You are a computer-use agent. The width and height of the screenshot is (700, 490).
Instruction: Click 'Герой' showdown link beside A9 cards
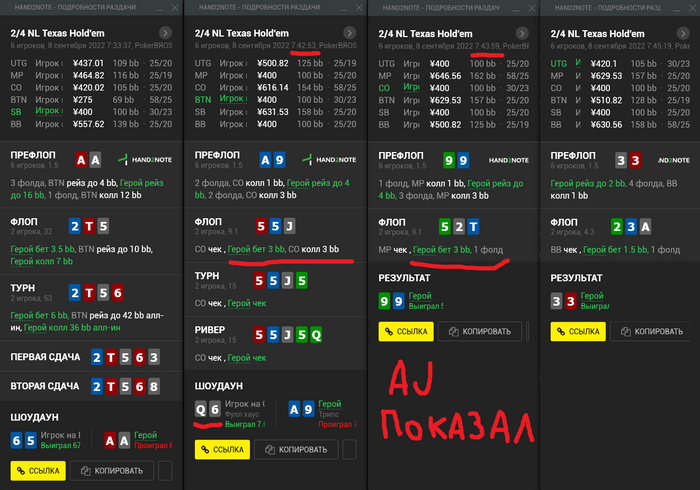tap(330, 403)
